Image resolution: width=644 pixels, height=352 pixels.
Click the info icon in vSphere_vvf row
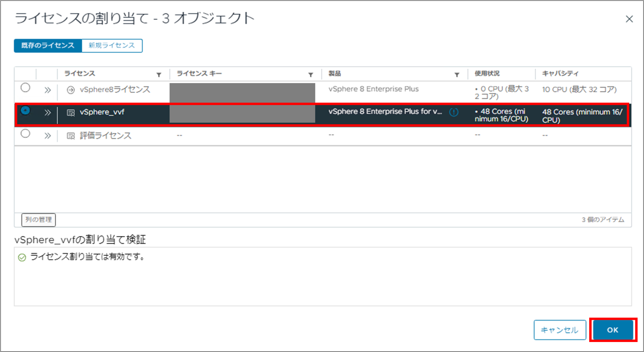(453, 112)
